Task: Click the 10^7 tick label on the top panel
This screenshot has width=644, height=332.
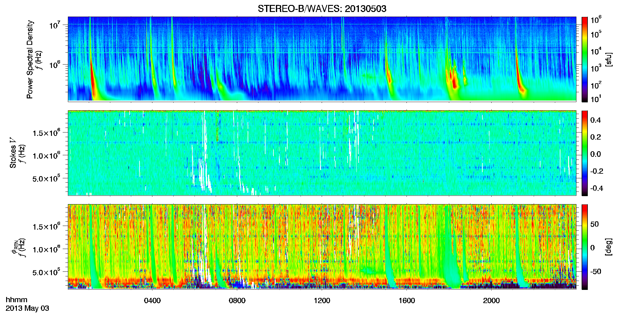Action: [55, 25]
